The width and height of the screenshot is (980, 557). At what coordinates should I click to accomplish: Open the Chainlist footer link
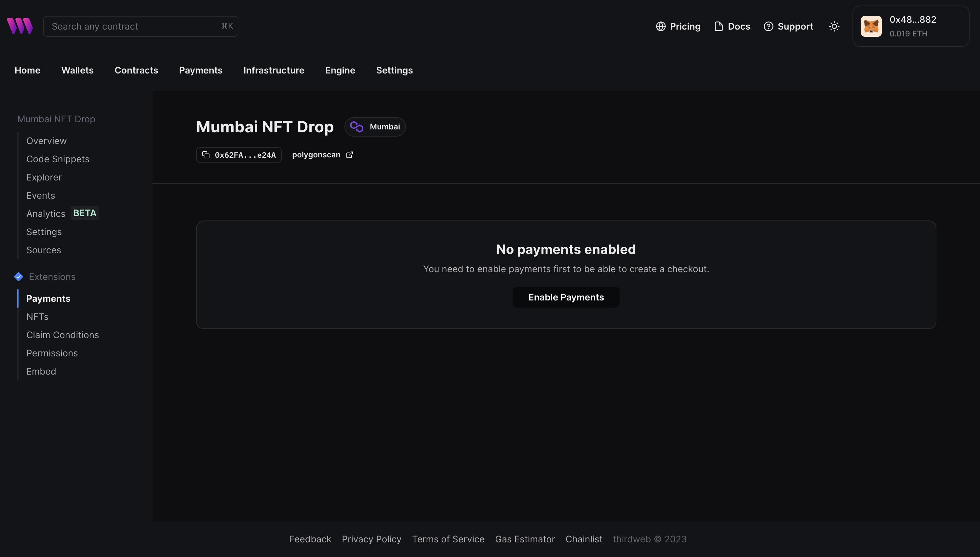click(x=584, y=539)
